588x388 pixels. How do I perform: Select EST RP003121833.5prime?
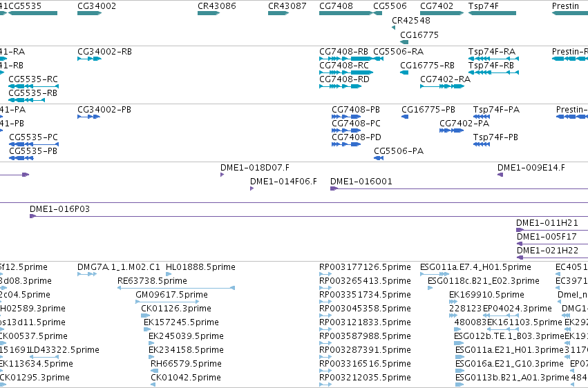[x=325, y=330]
